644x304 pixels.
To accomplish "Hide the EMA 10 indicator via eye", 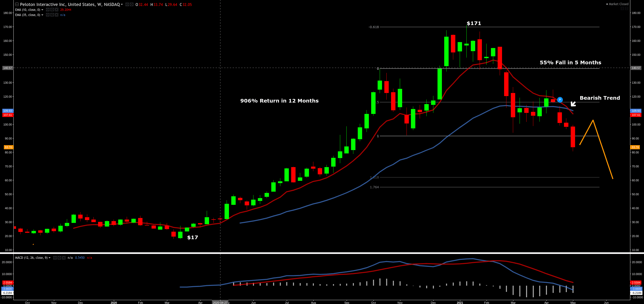I will coord(48,10).
